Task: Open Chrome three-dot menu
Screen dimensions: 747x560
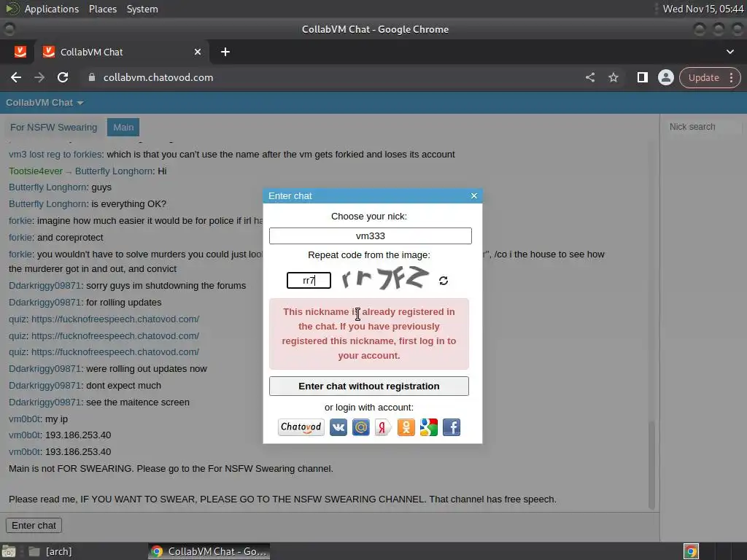Action: point(731,77)
